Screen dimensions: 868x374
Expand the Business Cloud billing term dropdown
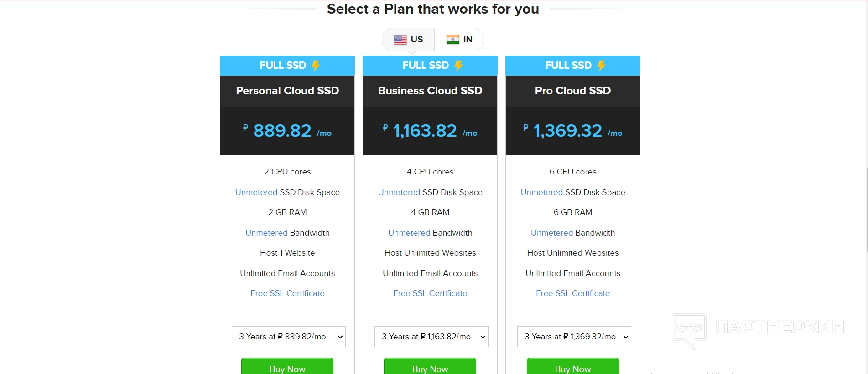click(431, 337)
